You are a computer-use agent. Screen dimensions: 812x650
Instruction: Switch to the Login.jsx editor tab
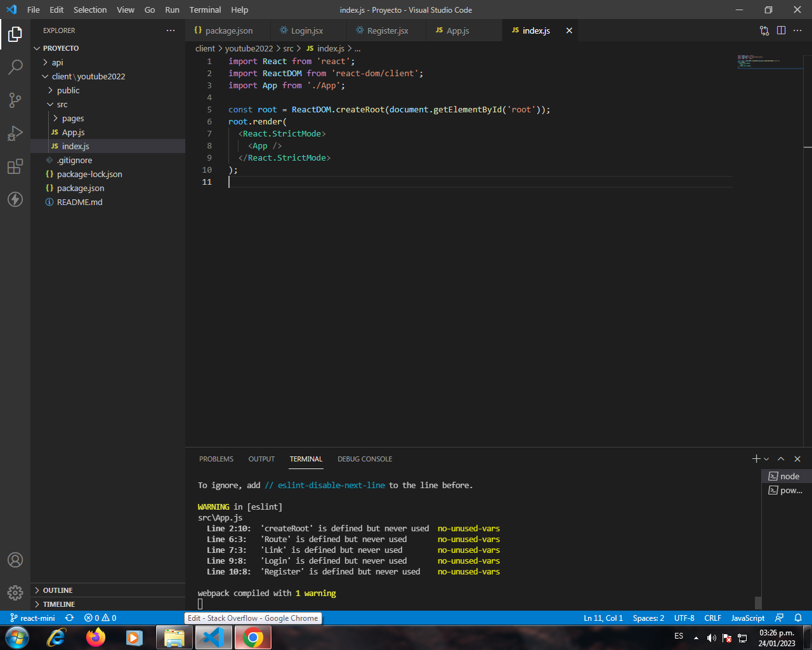[308, 30]
